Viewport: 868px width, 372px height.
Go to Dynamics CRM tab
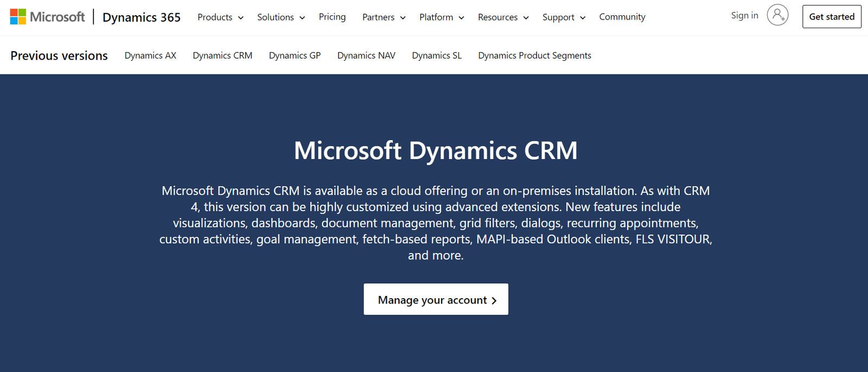click(x=222, y=55)
